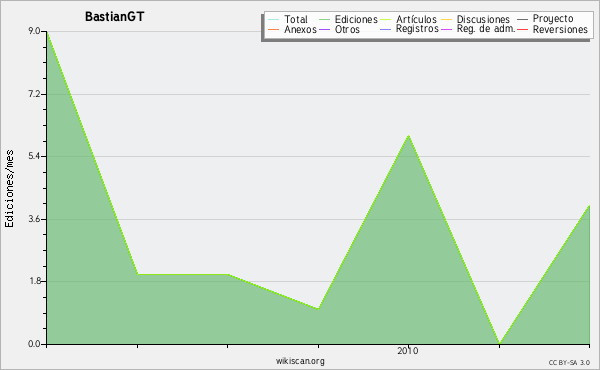Click the red Reversiones line swatch

523,29
